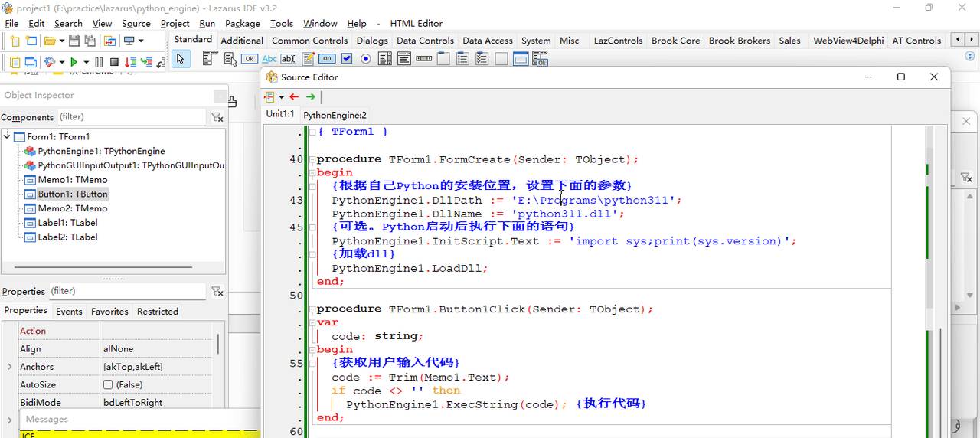Switch to the Events tab in Object Inspector

tap(69, 311)
